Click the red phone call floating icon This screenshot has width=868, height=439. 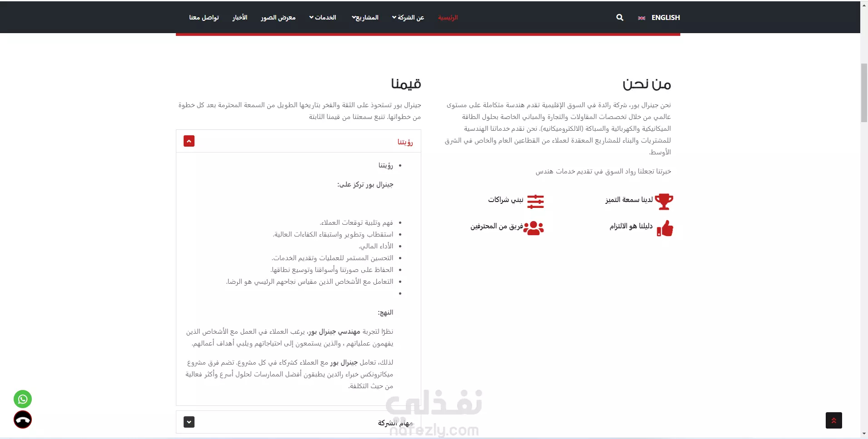[x=23, y=419]
